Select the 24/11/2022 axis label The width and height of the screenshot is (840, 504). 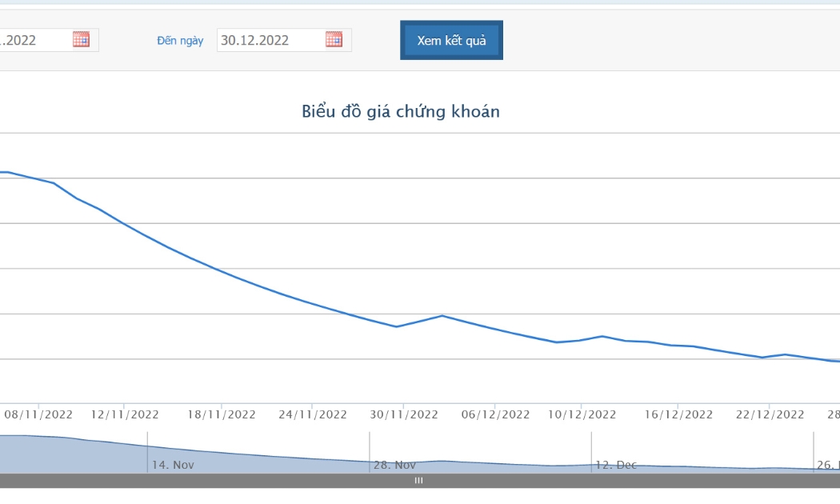(x=312, y=414)
